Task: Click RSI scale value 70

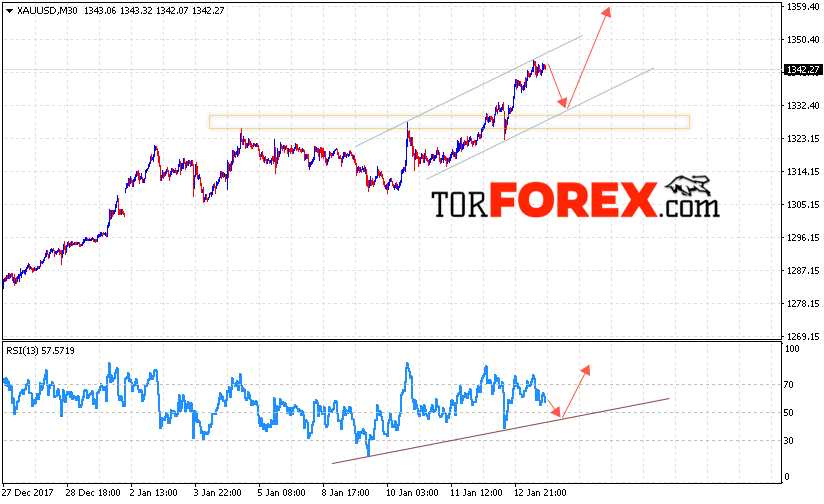Action: pyautogui.click(x=788, y=385)
